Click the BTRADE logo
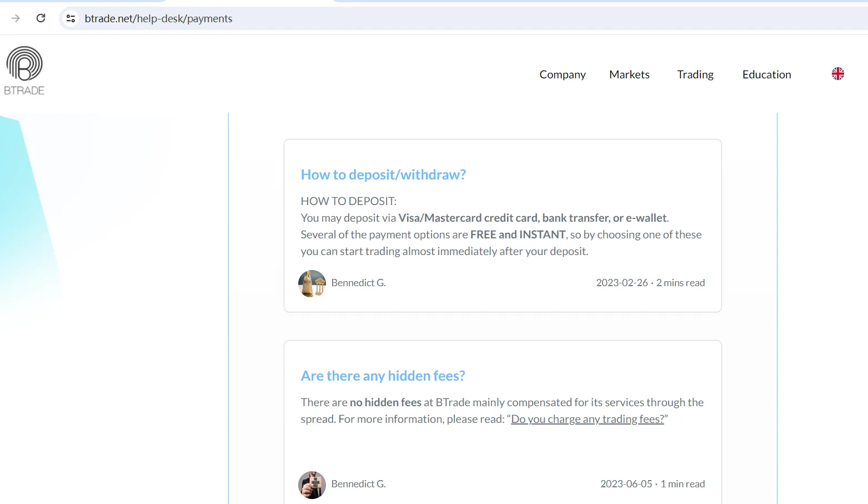868x504 pixels. point(24,71)
